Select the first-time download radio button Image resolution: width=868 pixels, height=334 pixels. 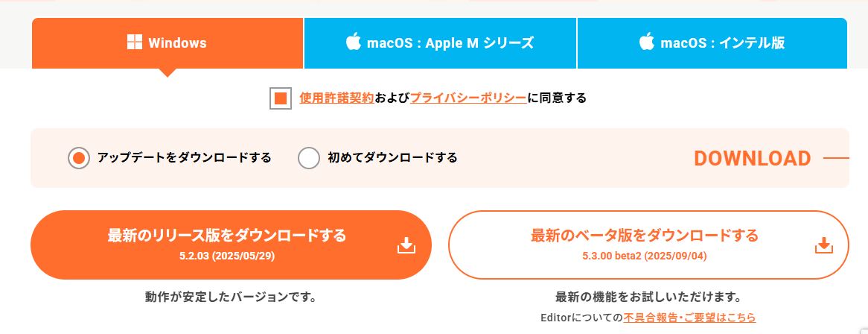click(309, 158)
